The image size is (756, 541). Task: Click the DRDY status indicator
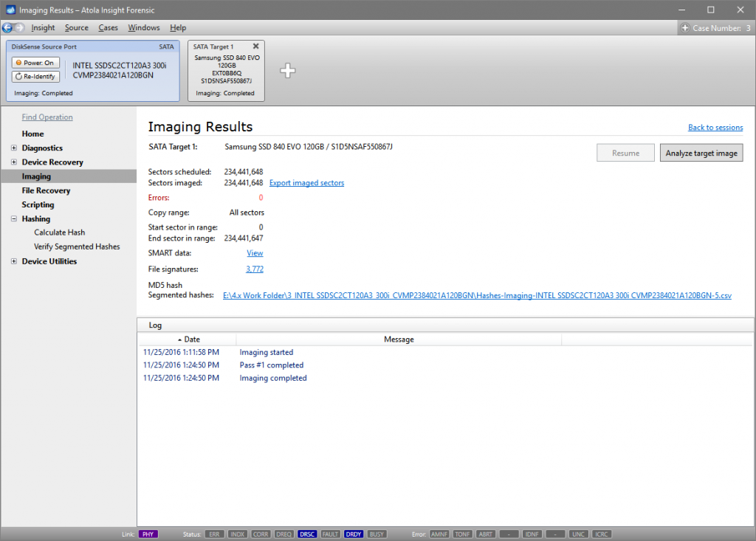[353, 534]
